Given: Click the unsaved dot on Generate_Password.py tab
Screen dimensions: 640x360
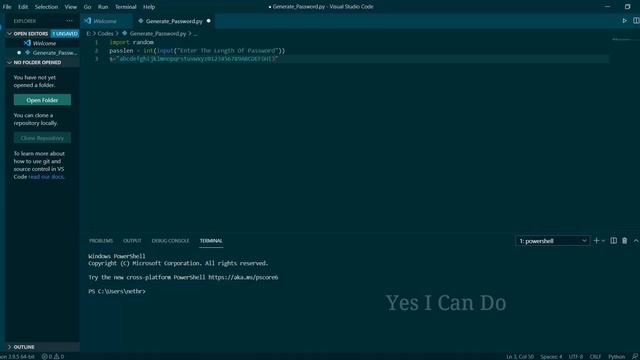Looking at the screenshot, I should coord(209,21).
